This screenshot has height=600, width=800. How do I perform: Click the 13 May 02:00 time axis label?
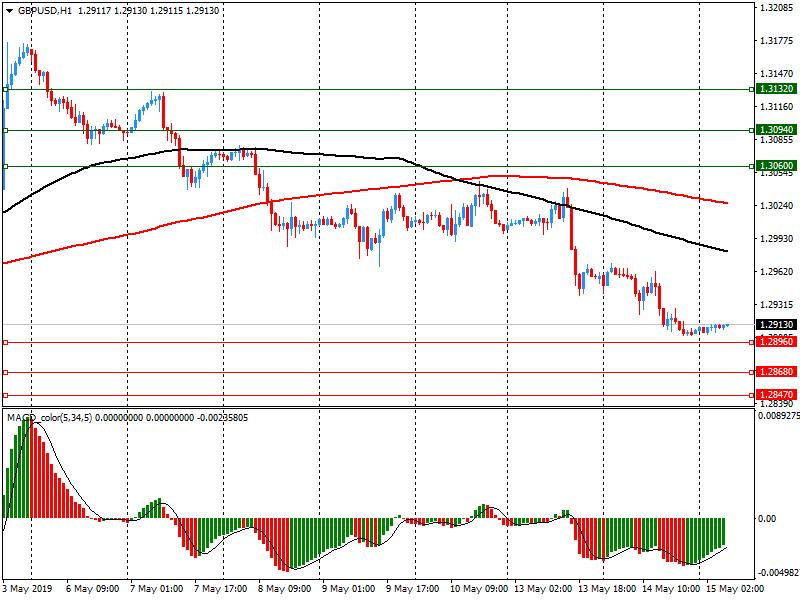[x=543, y=589]
